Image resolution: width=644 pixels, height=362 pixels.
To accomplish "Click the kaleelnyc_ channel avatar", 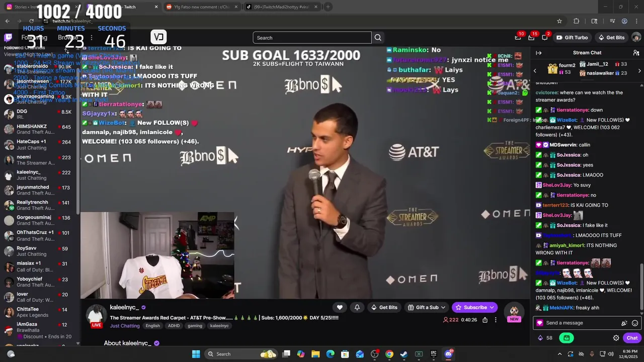I will coord(96,316).
